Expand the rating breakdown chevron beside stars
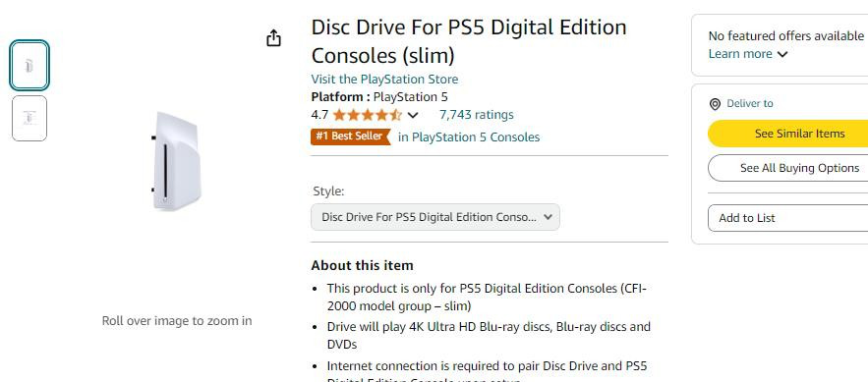The width and height of the screenshot is (868, 382). tap(413, 115)
